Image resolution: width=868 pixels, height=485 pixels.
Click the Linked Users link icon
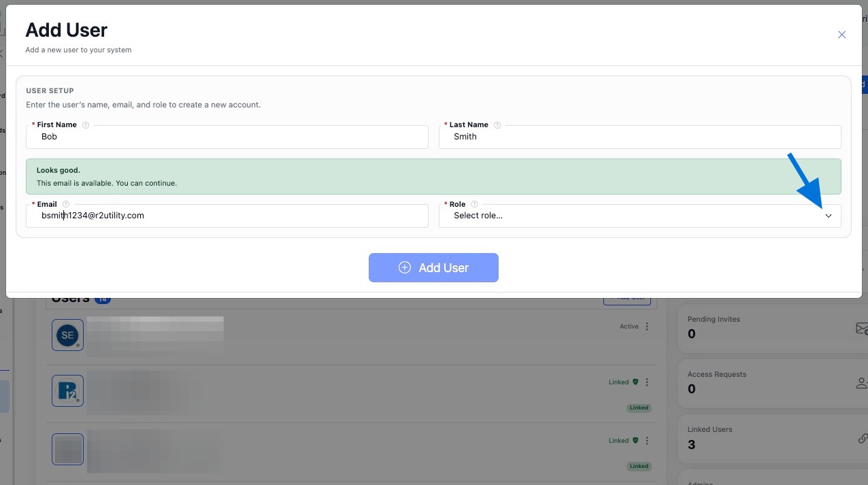tap(863, 439)
